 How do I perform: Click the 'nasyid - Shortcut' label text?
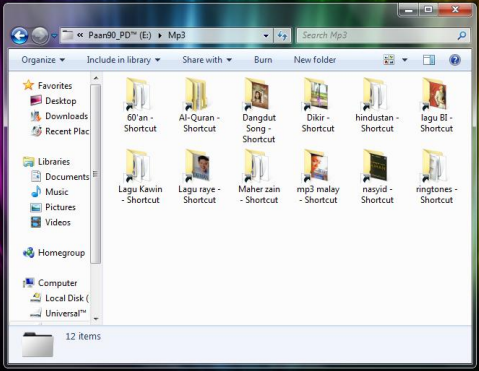click(377, 194)
